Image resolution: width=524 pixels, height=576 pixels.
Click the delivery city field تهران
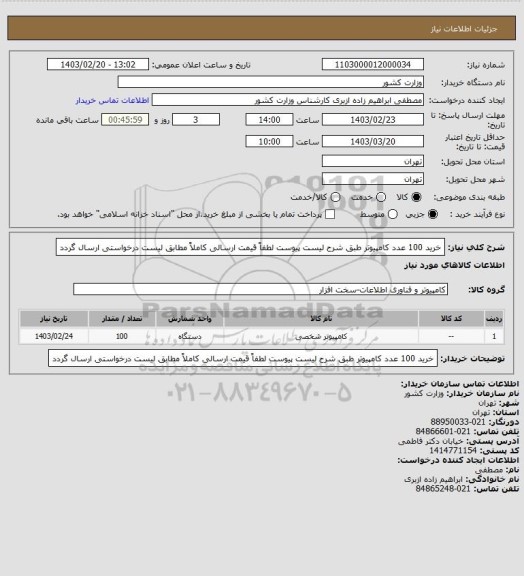click(373, 179)
